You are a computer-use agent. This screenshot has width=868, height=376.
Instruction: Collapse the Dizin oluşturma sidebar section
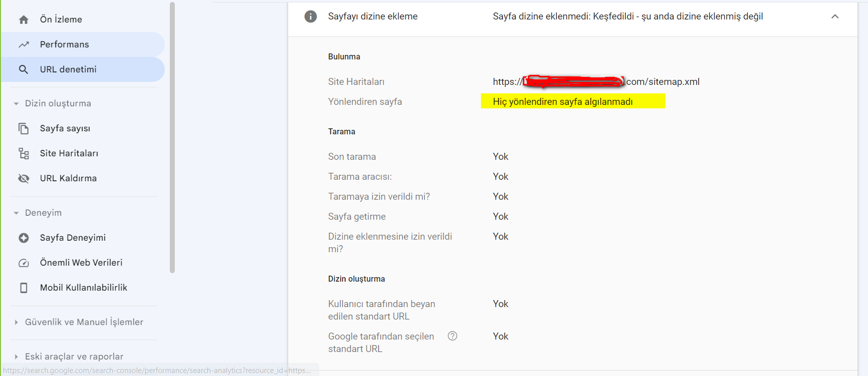tap(16, 104)
